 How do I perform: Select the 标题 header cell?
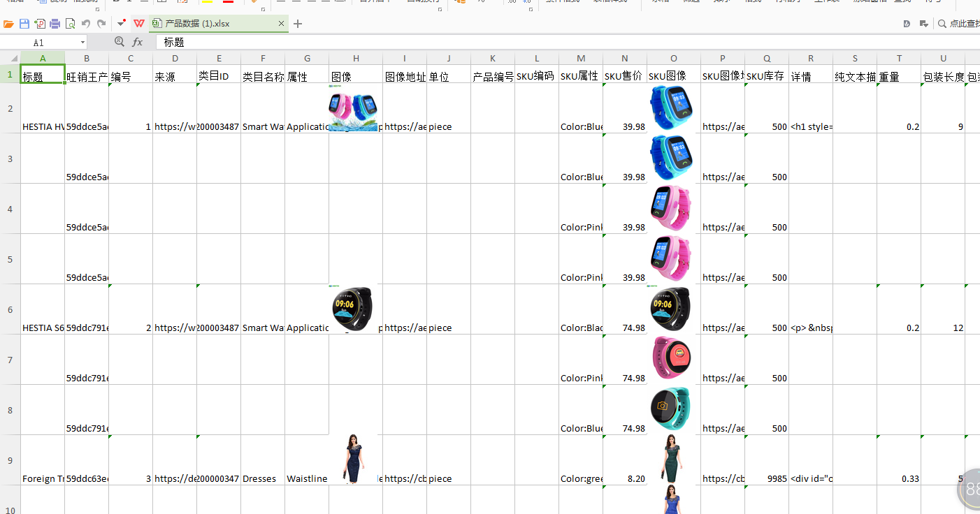[43, 75]
